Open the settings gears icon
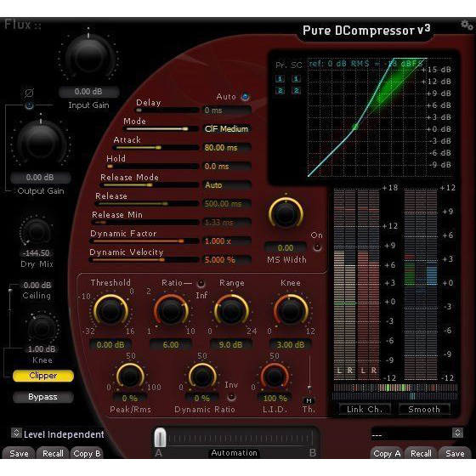476x476 pixels. coord(467,25)
